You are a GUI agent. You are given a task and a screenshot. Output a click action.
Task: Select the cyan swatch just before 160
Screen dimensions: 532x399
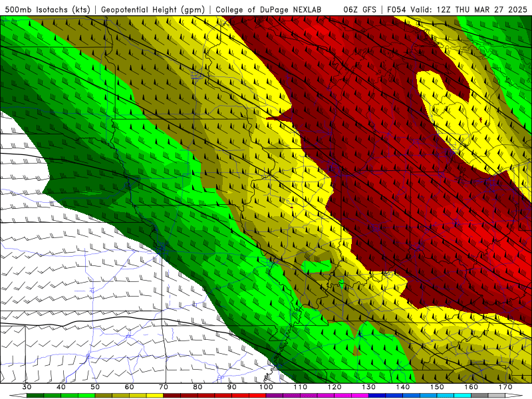[462, 396]
